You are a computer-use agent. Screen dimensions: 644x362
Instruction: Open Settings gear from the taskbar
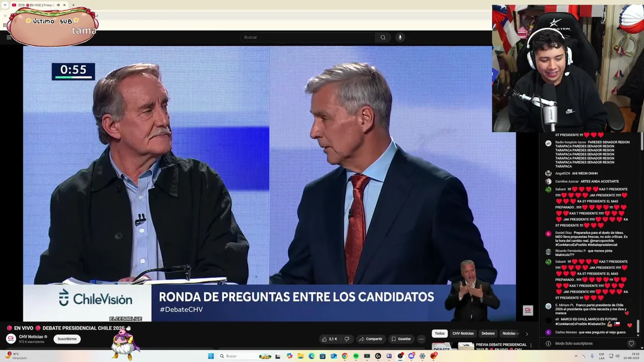(x=422, y=356)
